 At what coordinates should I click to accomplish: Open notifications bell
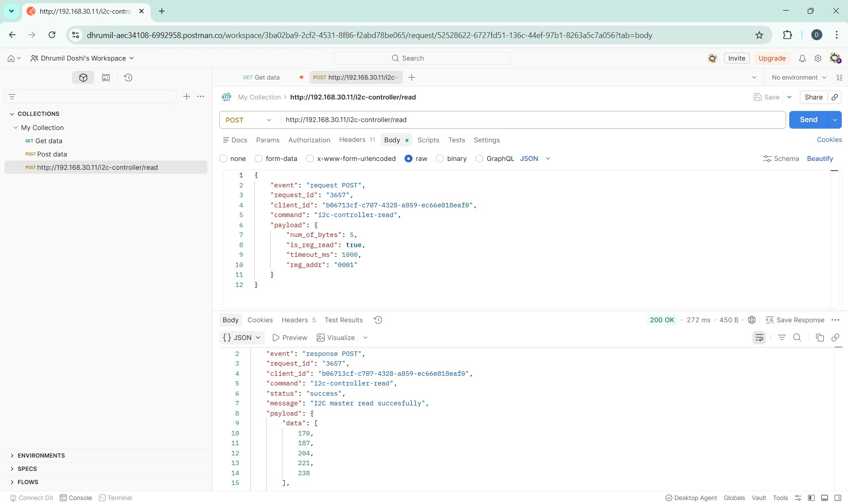point(802,58)
